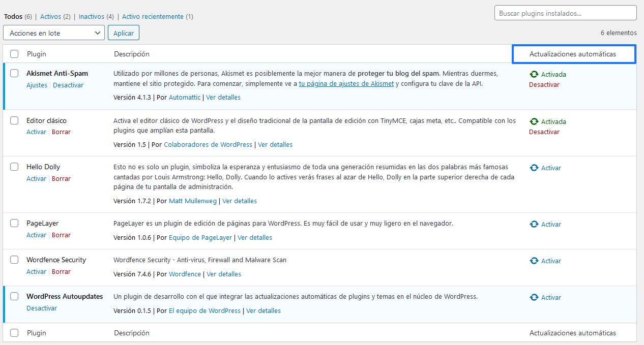The width and height of the screenshot is (644, 345).
Task: Check the Akismet Anti-Spam plugin checkbox
Action: point(14,73)
